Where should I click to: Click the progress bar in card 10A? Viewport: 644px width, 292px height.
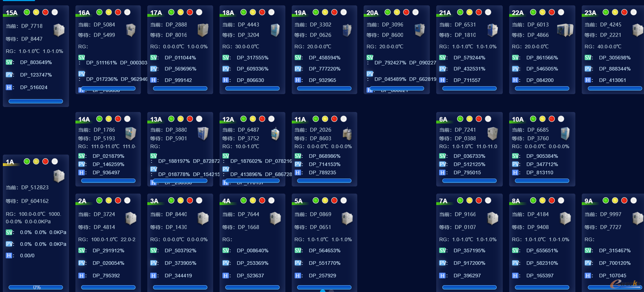(x=542, y=181)
